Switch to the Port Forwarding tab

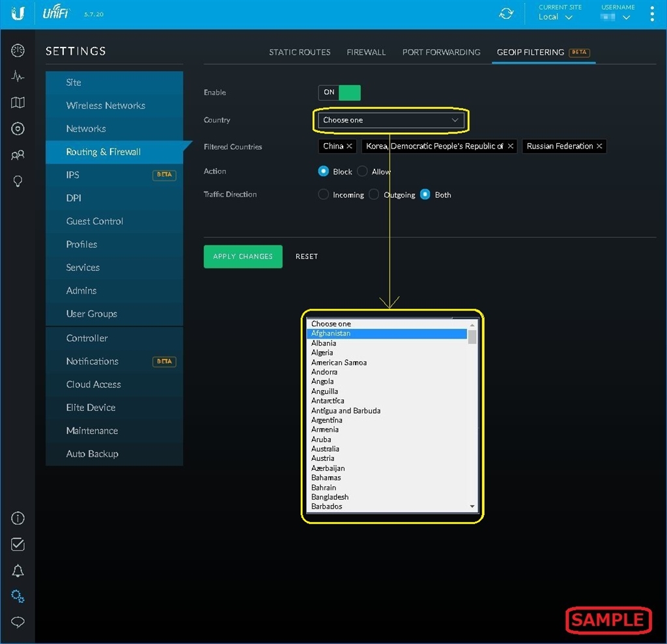coord(441,52)
